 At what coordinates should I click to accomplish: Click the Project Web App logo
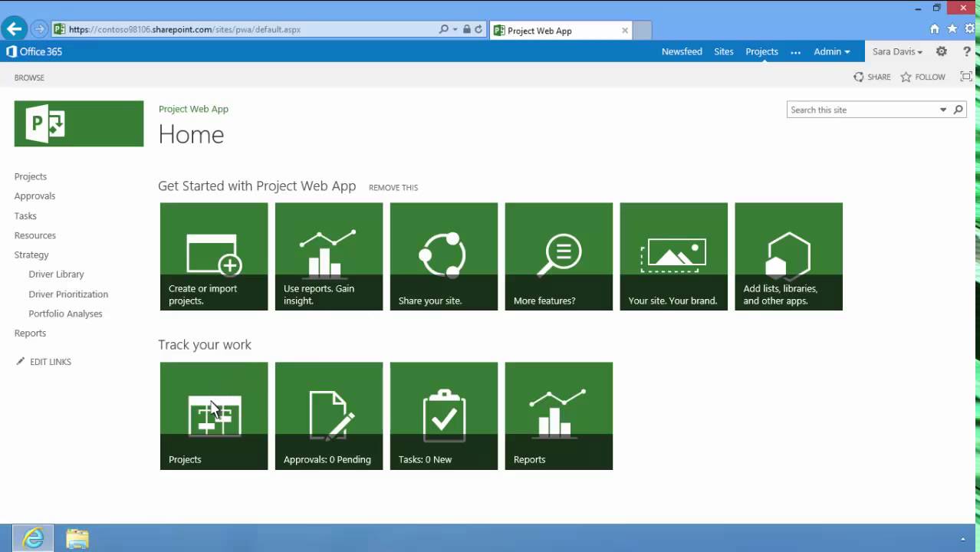click(x=79, y=123)
